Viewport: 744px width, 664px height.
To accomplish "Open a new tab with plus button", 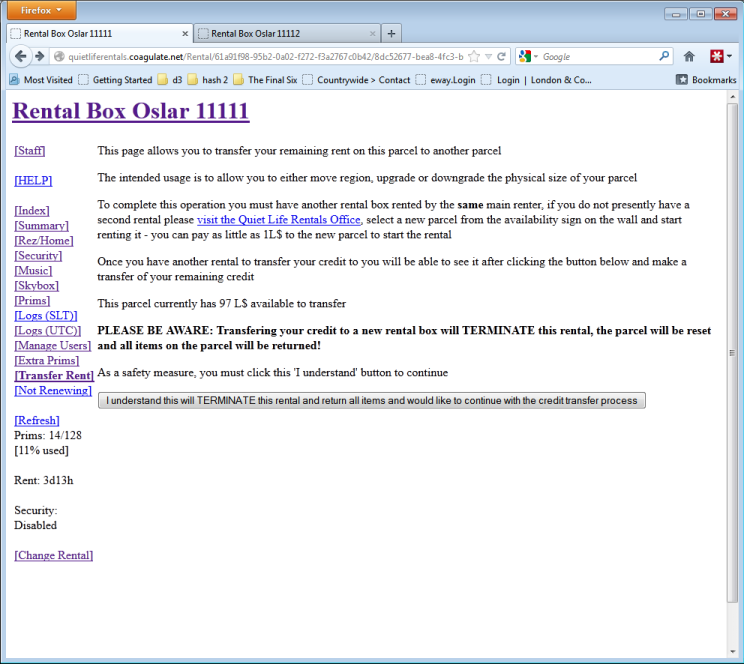I will [391, 33].
